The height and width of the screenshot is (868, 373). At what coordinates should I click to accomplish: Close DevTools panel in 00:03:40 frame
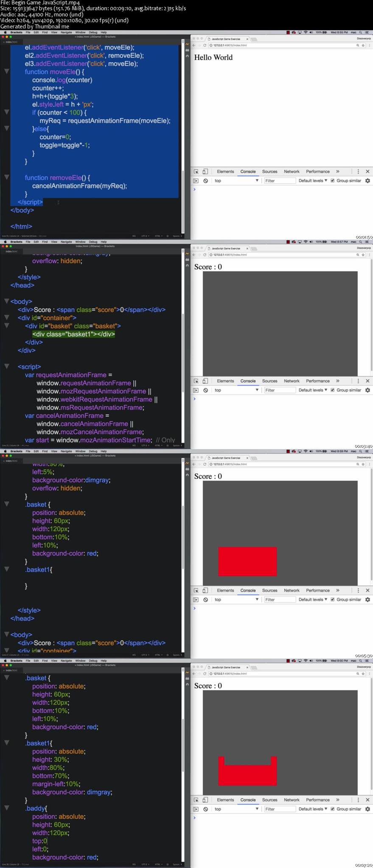coord(367,381)
